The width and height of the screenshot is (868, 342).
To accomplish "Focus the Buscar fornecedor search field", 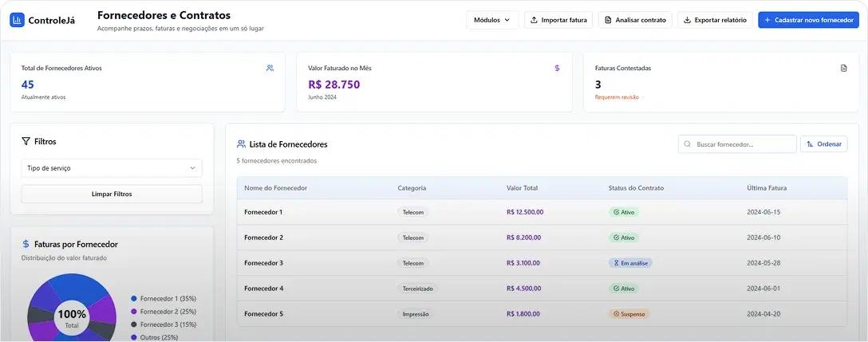I will (737, 144).
